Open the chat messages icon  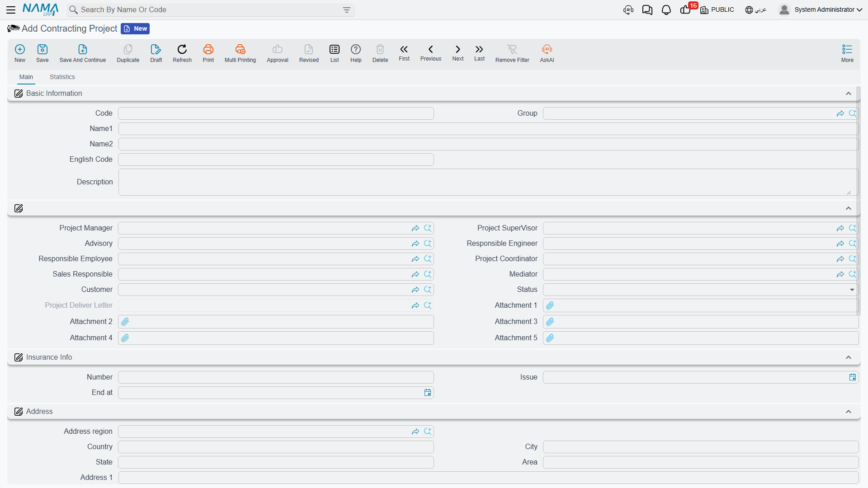(x=647, y=10)
